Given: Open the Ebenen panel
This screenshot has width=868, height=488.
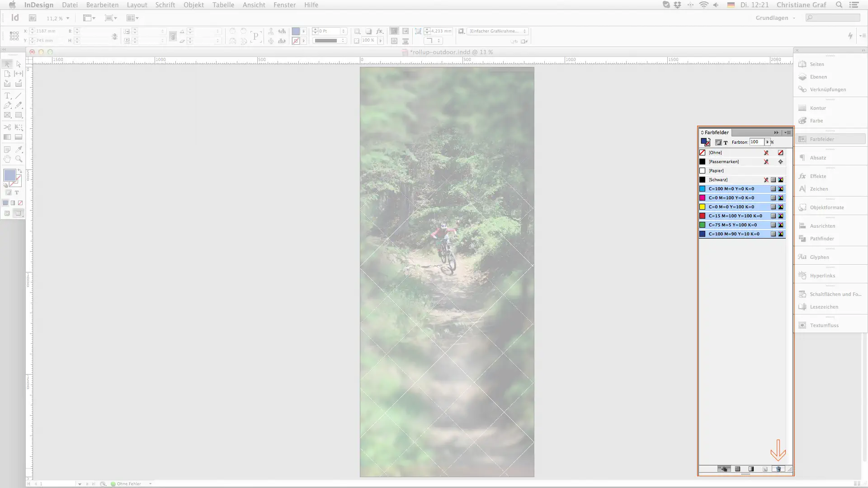Looking at the screenshot, I should [818, 77].
